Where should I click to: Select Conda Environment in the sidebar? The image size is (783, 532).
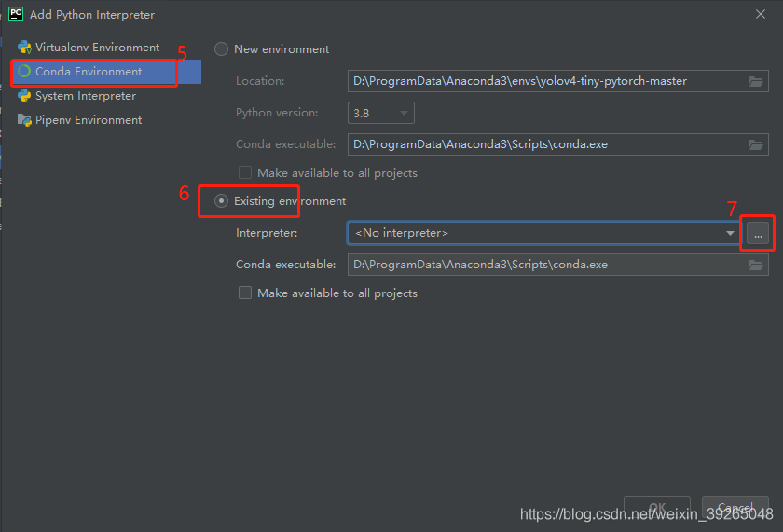106,72
